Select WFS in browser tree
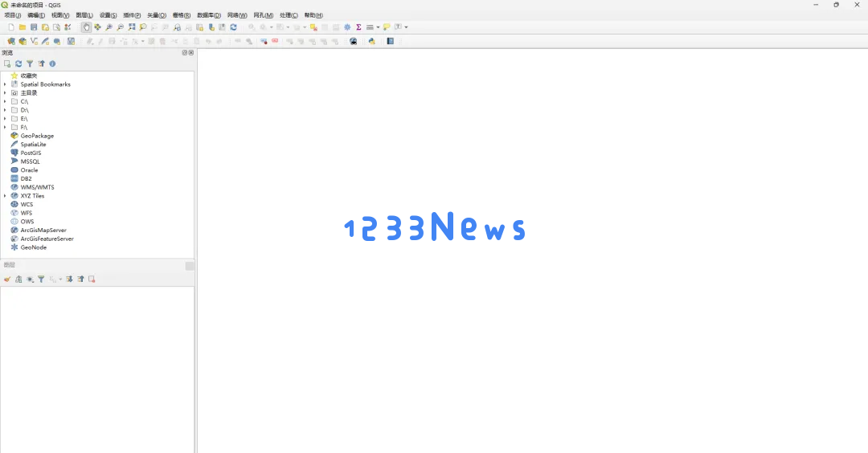This screenshot has height=453, width=868. pos(26,213)
